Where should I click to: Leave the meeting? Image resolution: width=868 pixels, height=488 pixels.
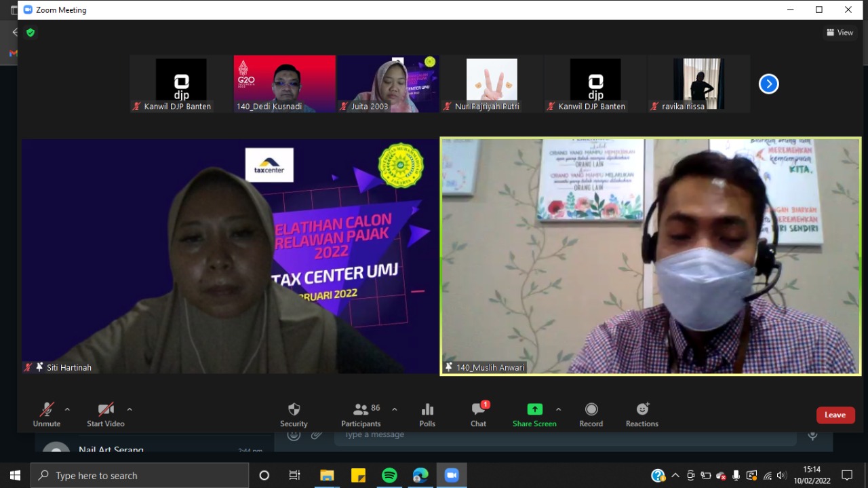835,415
